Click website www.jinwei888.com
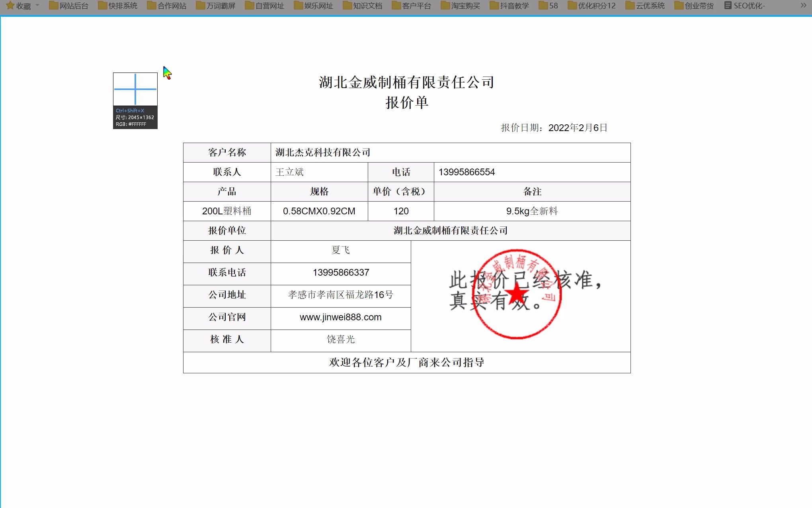Image resolution: width=812 pixels, height=508 pixels. 341,317
